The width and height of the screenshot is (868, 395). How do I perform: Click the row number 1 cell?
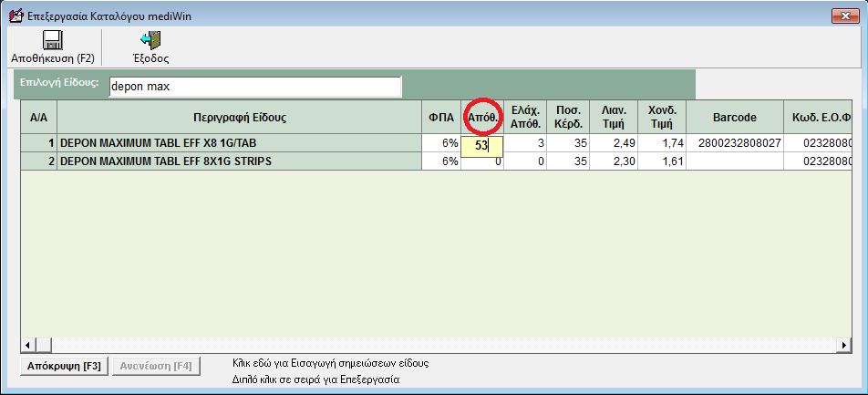38,143
